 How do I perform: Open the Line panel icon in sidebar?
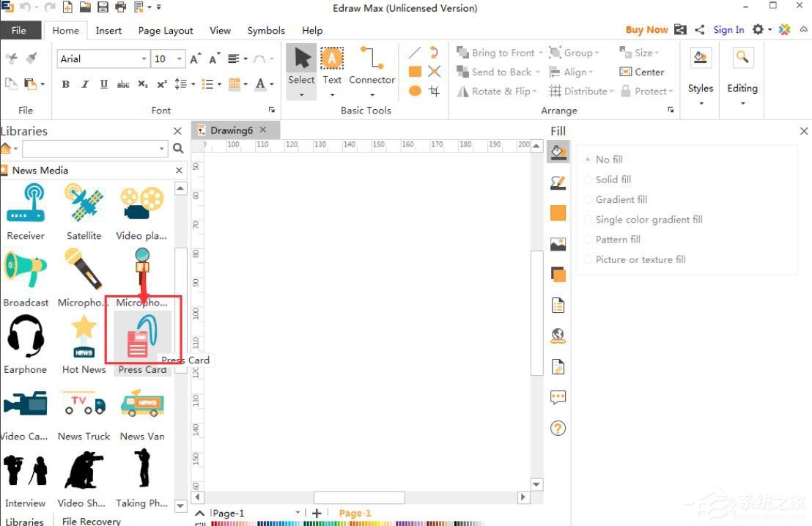pyautogui.click(x=558, y=182)
